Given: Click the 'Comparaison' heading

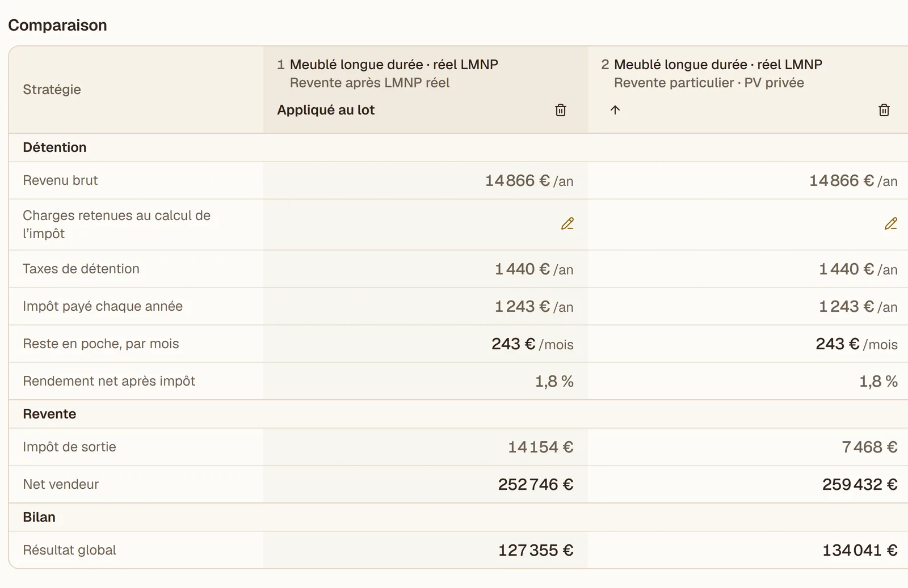Looking at the screenshot, I should point(57,26).
